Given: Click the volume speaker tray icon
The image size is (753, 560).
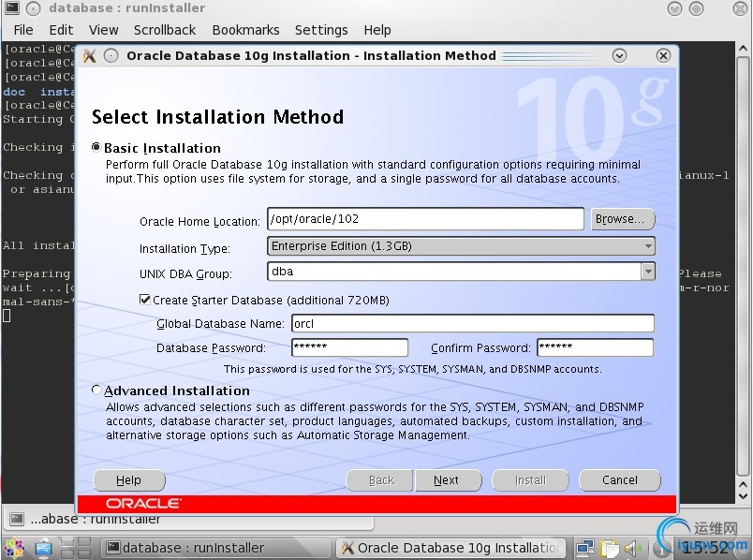Looking at the screenshot, I should pyautogui.click(x=632, y=548).
